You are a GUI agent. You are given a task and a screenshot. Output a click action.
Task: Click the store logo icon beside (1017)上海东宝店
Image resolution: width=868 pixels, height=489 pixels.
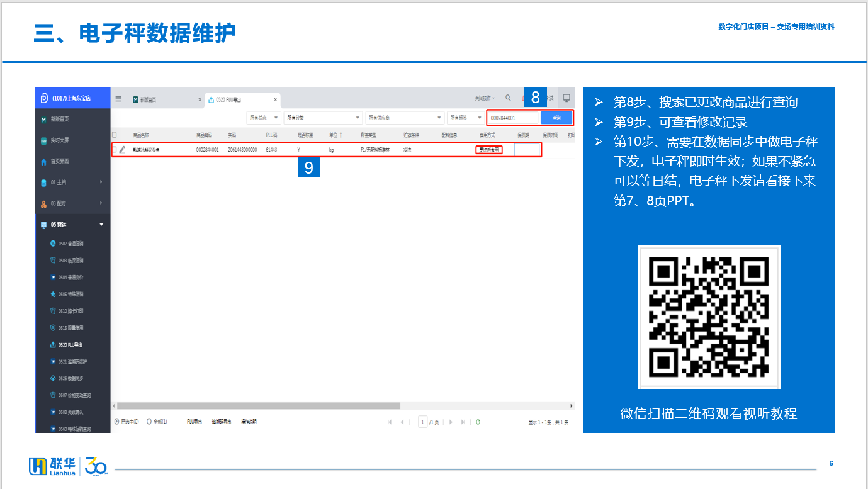point(44,98)
